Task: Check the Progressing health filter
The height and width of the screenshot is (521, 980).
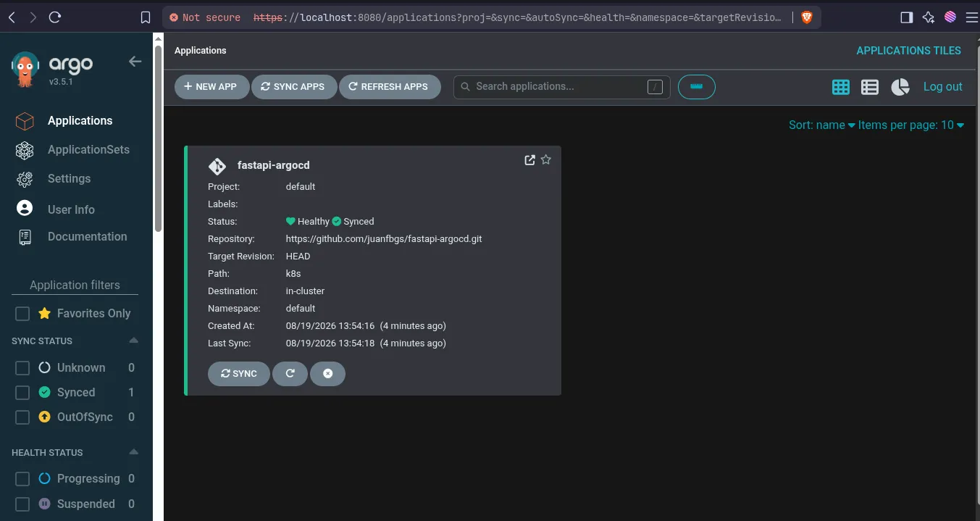Action: (22, 479)
